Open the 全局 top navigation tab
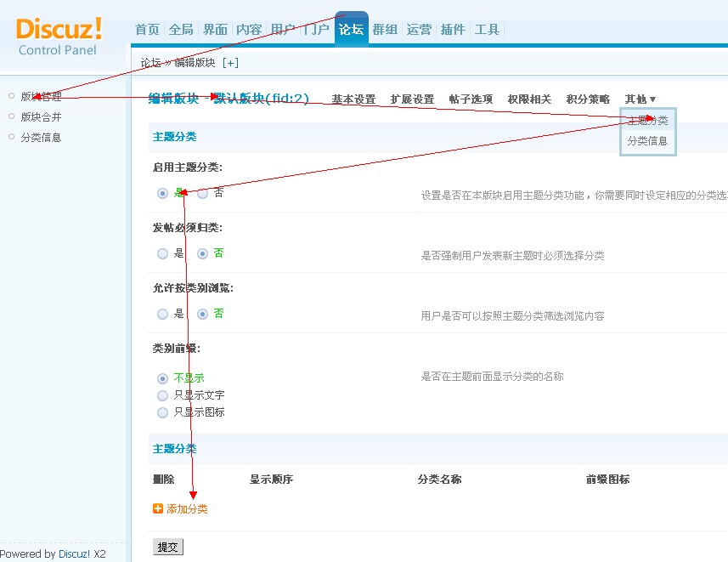Image resolution: width=728 pixels, height=562 pixels. [x=181, y=30]
